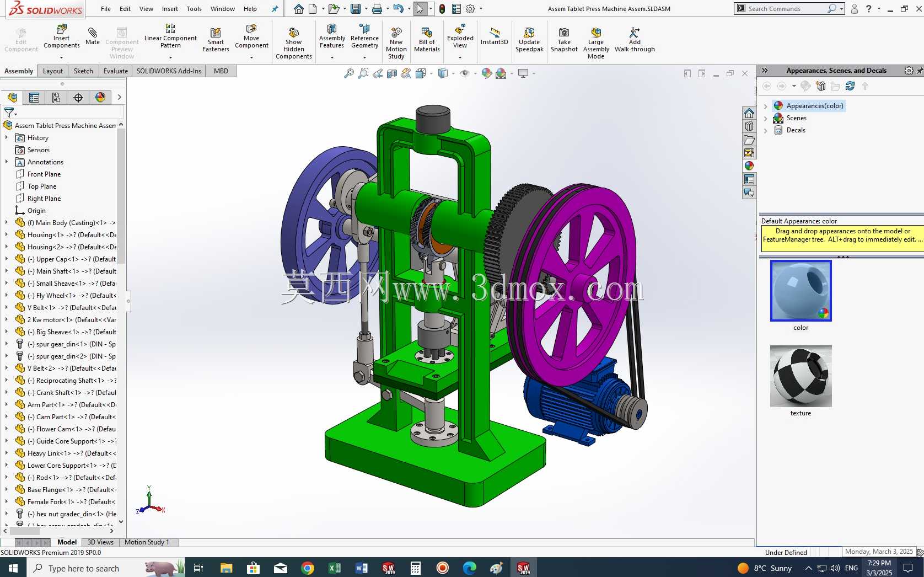The height and width of the screenshot is (577, 924).
Task: Pin the Appearances task pane
Action: [x=919, y=71]
